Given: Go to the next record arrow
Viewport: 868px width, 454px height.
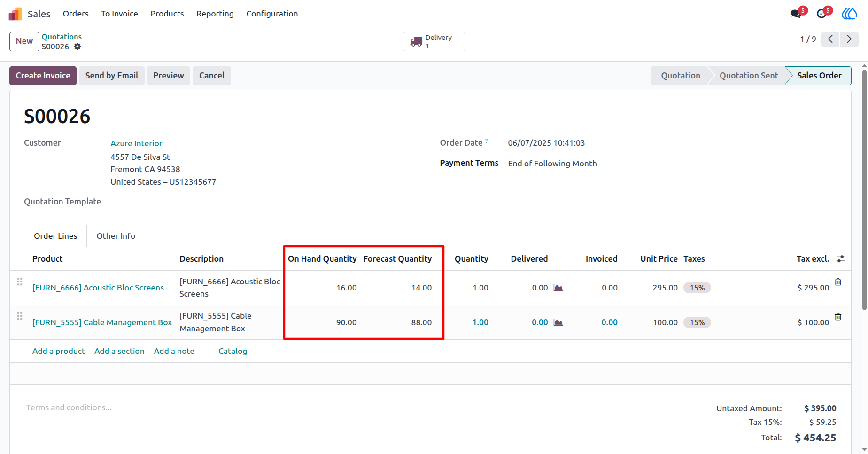Looking at the screenshot, I should [849, 39].
